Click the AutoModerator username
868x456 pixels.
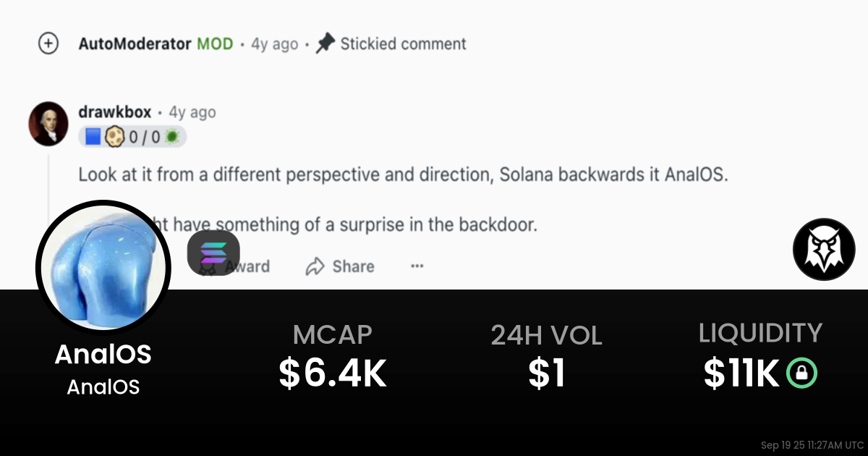coord(135,43)
